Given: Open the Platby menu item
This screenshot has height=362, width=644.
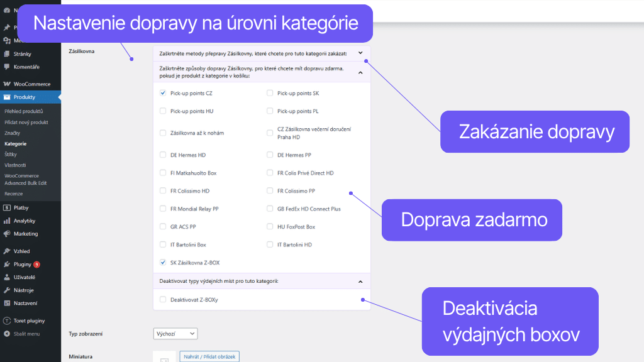Looking at the screenshot, I should pos(21,207).
